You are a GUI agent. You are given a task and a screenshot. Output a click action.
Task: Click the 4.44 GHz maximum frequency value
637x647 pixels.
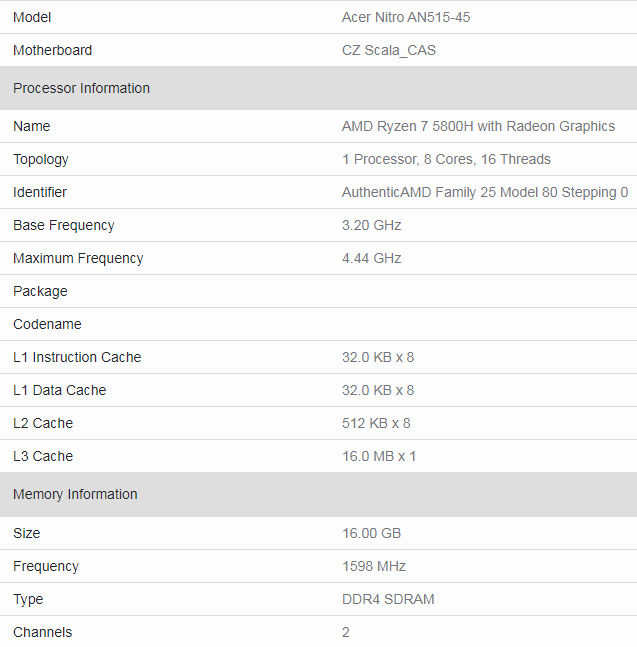coord(371,258)
